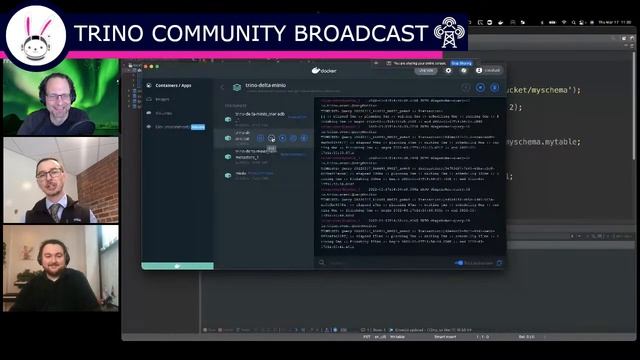640x360 pixels.
Task: Click 'myschema.mytable;' in the IDE editor
Action: (544, 142)
